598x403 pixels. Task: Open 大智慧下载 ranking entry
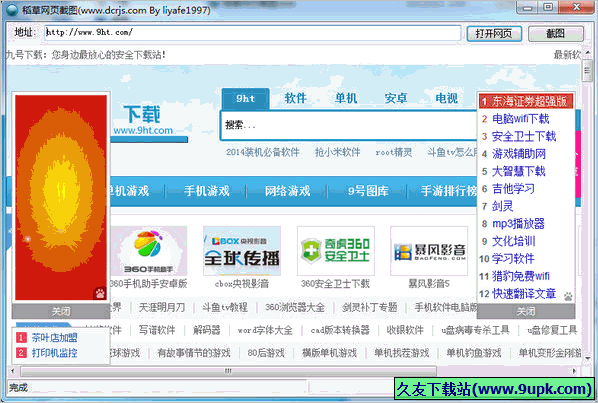(x=519, y=172)
